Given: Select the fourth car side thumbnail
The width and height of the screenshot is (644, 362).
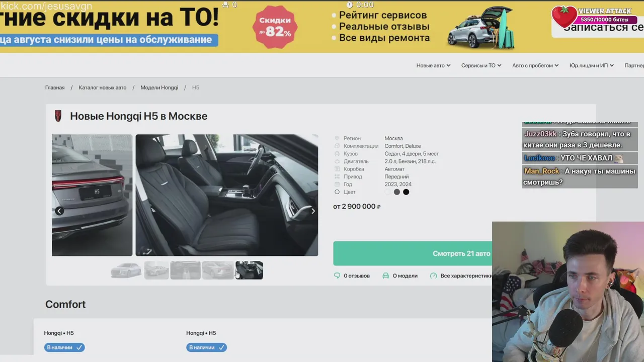Looking at the screenshot, I should point(218,270).
